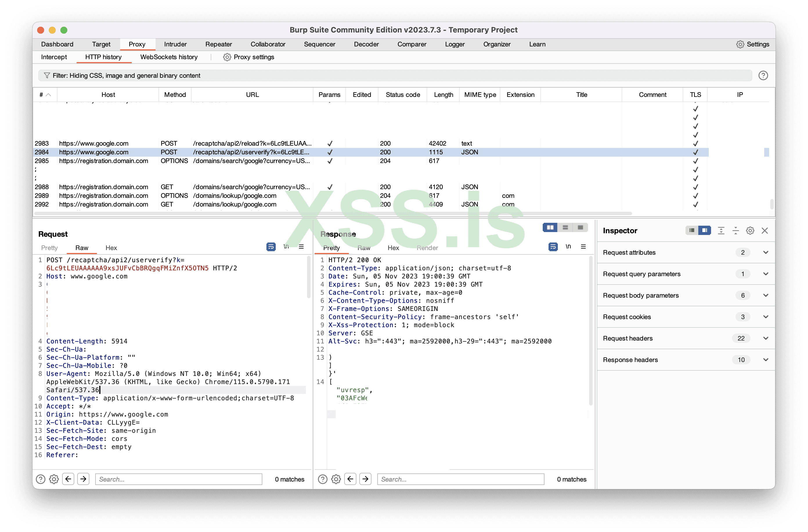Open Request search settings gear
Image resolution: width=808 pixels, height=532 pixels.
coord(54,479)
